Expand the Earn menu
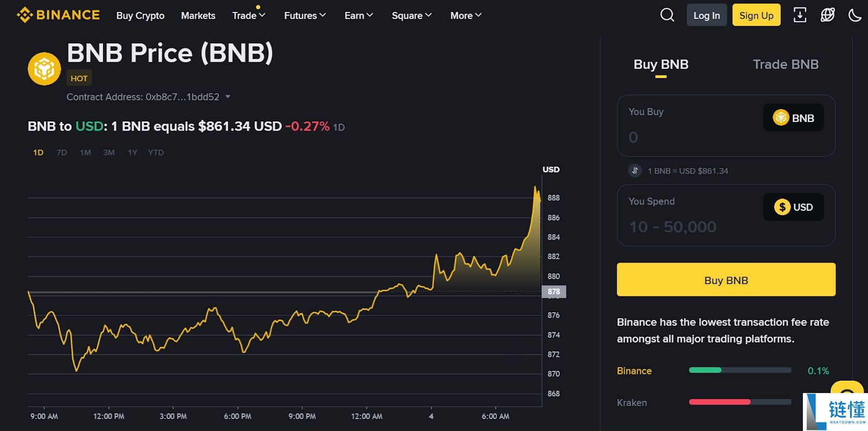The height and width of the screenshot is (431, 868). tap(359, 16)
